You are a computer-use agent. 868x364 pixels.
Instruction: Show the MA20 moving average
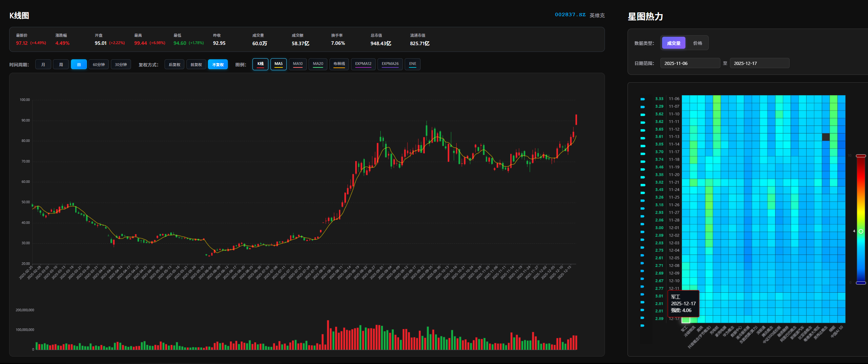click(318, 64)
